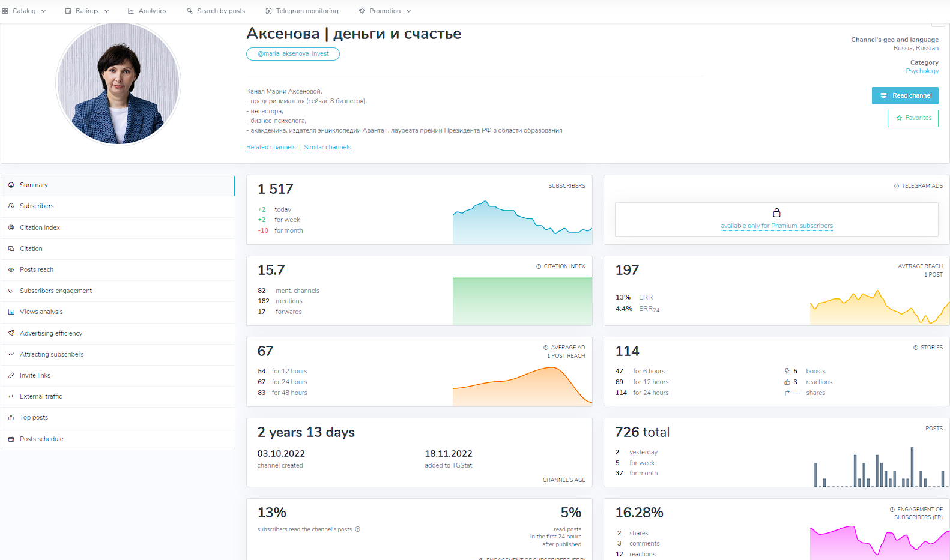The width and height of the screenshot is (950, 560).
Task: Click the @maria_aksenova_invest handle
Action: tap(293, 54)
